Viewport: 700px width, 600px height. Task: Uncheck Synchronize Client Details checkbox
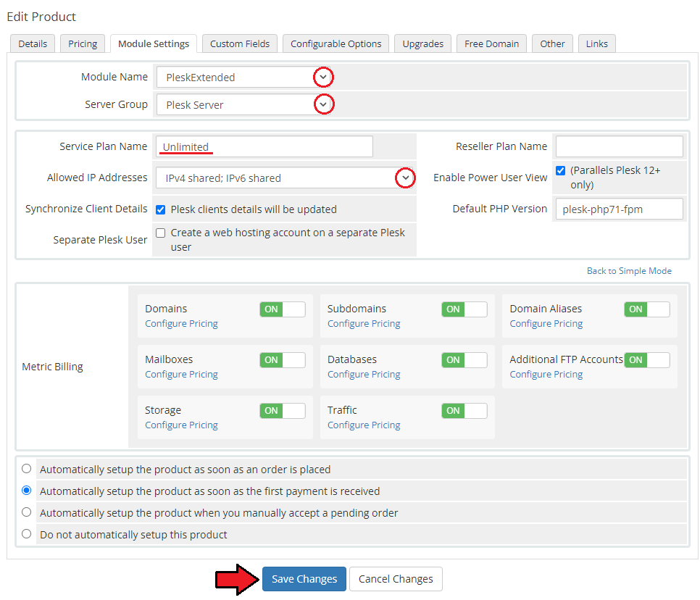(x=161, y=209)
